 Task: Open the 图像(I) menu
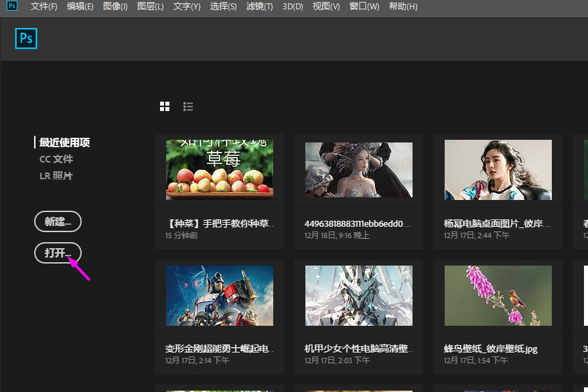[x=115, y=7]
